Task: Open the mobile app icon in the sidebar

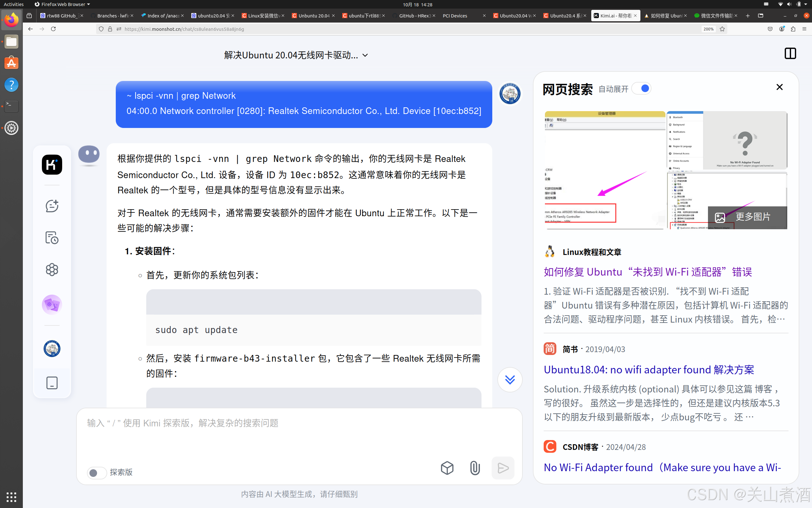Action: point(52,383)
